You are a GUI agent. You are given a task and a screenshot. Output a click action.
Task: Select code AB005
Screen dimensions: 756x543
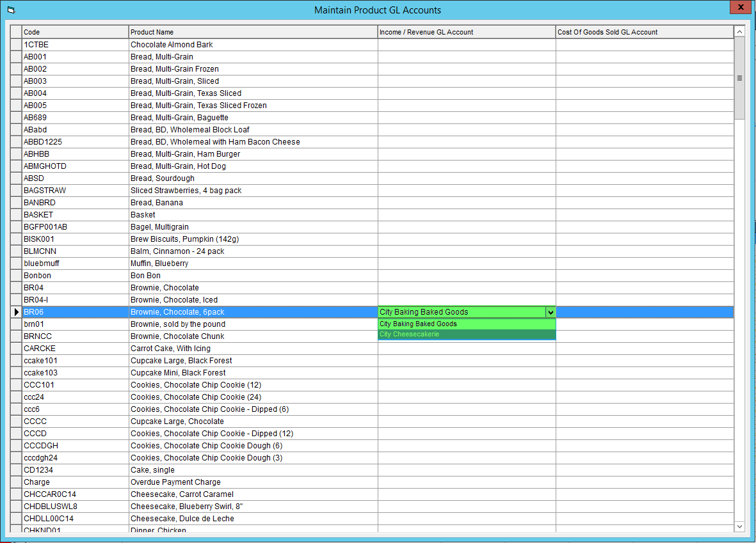pyautogui.click(x=75, y=106)
